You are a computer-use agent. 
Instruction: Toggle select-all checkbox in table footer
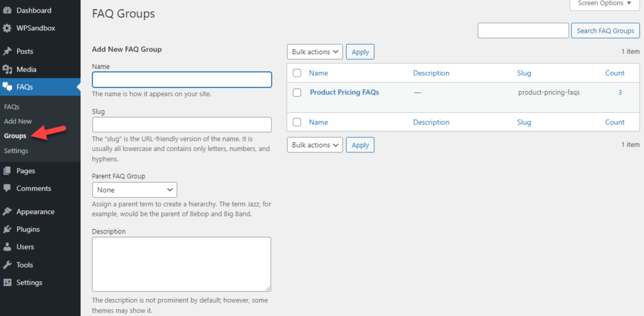pyautogui.click(x=297, y=122)
